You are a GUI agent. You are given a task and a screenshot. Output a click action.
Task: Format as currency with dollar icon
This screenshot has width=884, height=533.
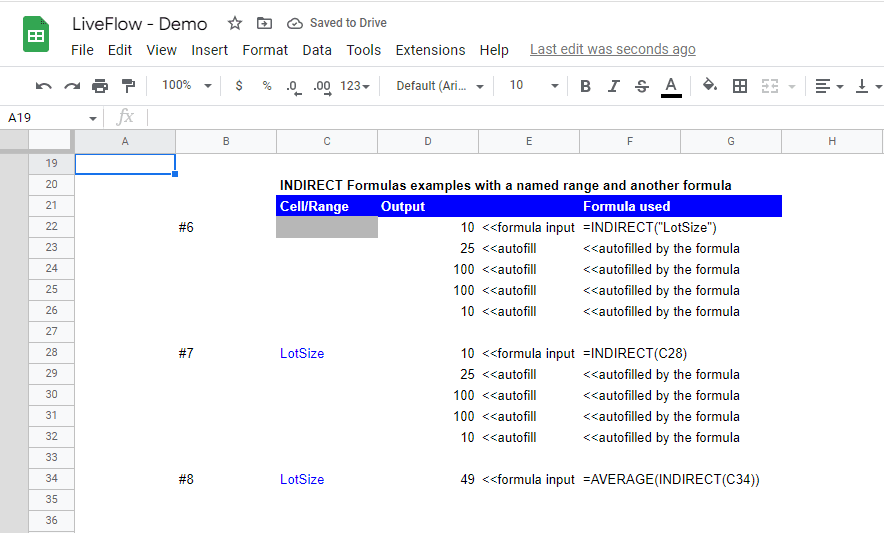click(x=239, y=86)
